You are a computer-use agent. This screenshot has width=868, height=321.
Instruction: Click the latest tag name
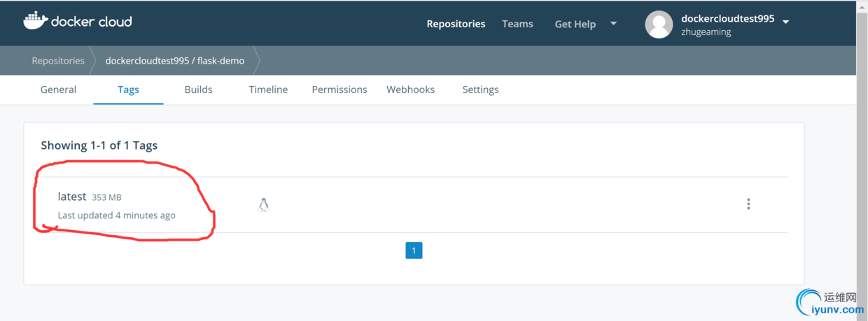tap(72, 197)
